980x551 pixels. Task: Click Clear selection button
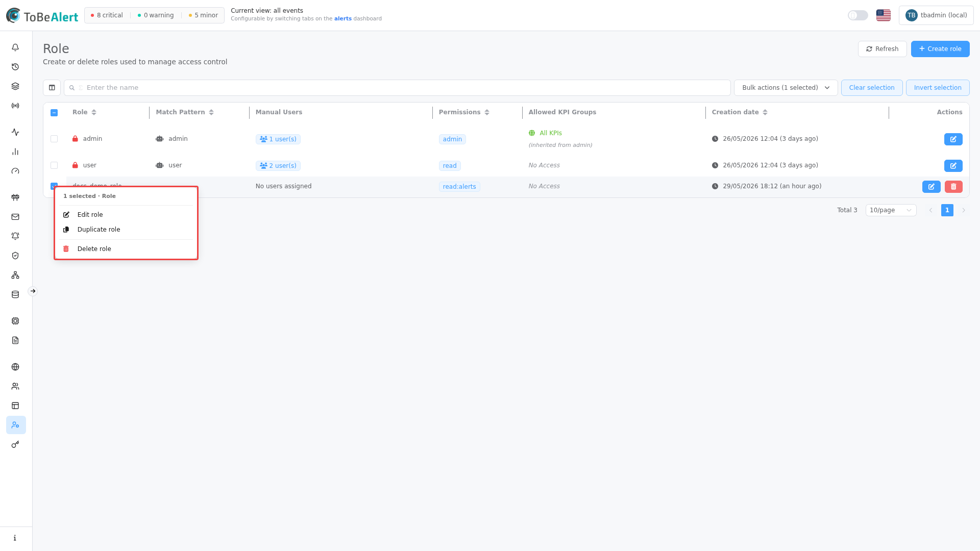[871, 88]
